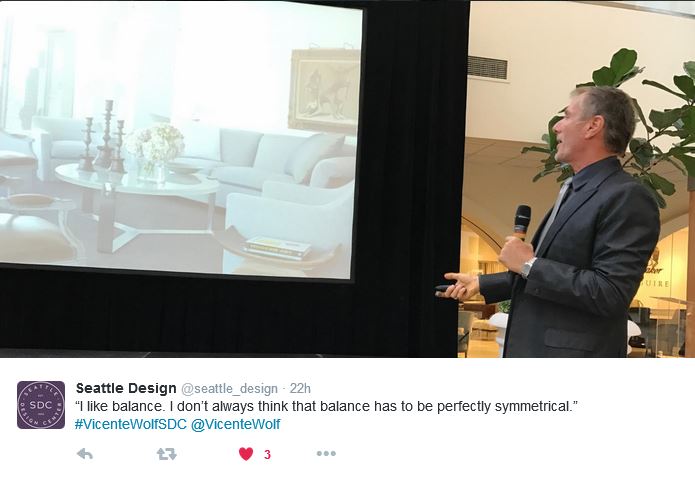View who liked via the 3 count
This screenshot has width=695, height=478.
pyautogui.click(x=267, y=454)
